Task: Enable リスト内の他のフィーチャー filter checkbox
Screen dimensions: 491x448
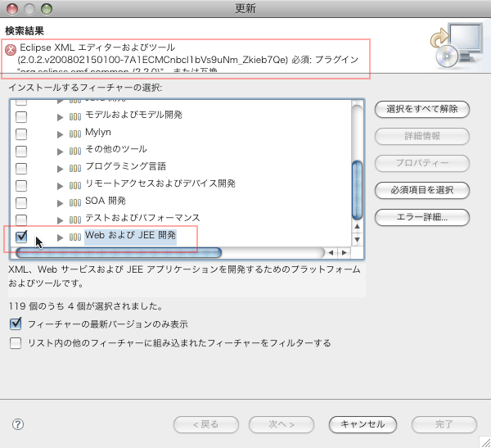Action: [16, 343]
